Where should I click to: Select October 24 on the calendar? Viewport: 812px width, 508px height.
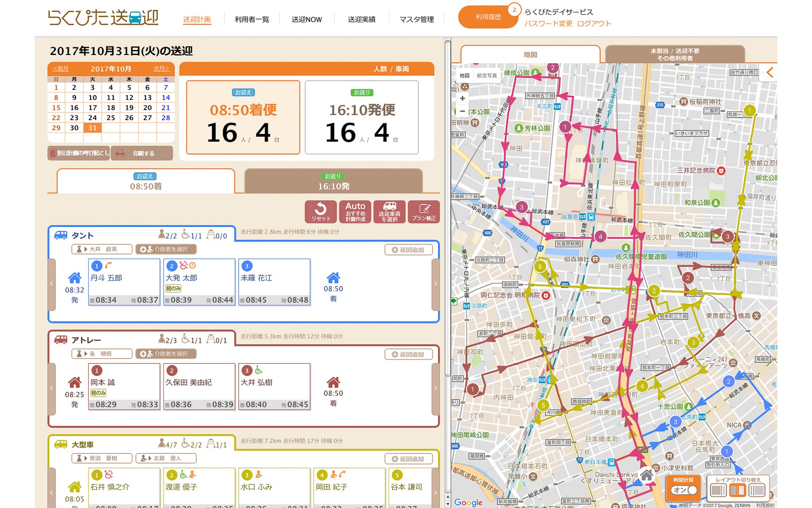(92, 118)
